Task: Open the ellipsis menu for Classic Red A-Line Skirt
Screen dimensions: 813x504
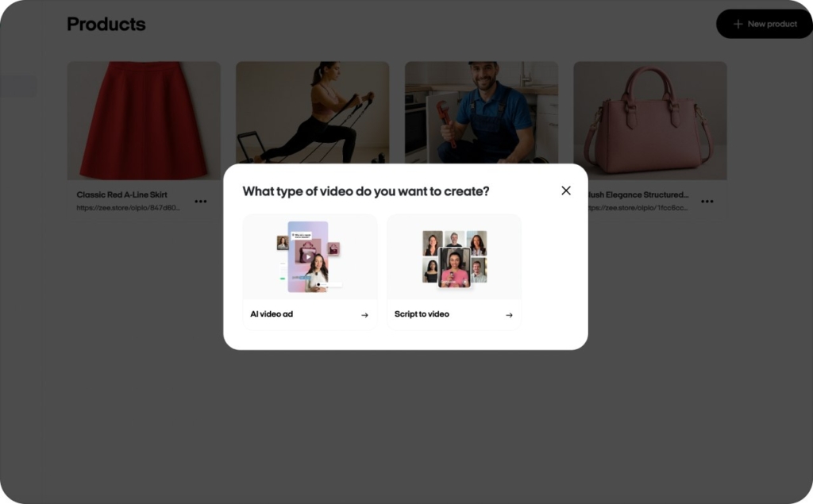Action: pyautogui.click(x=201, y=202)
